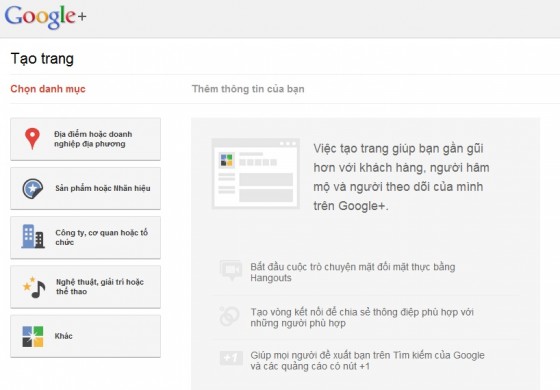The image size is (560, 390).
Task: Click the circles linking icon
Action: 229,316
